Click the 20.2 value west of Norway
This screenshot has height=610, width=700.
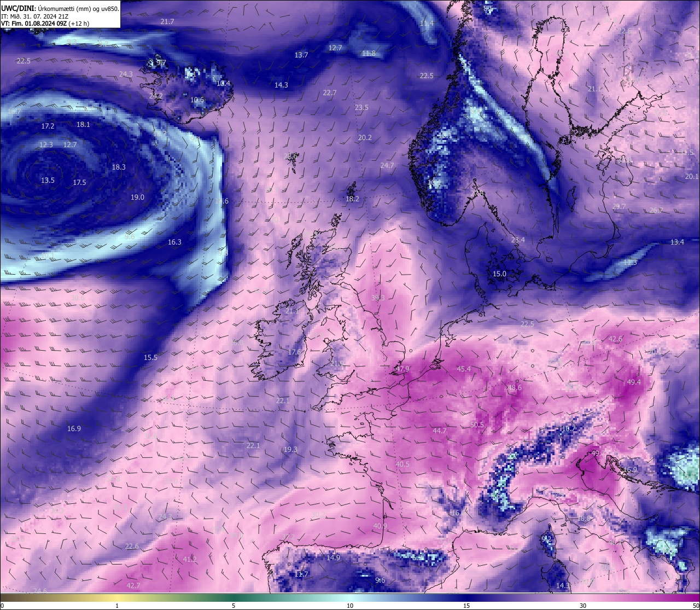365,137
